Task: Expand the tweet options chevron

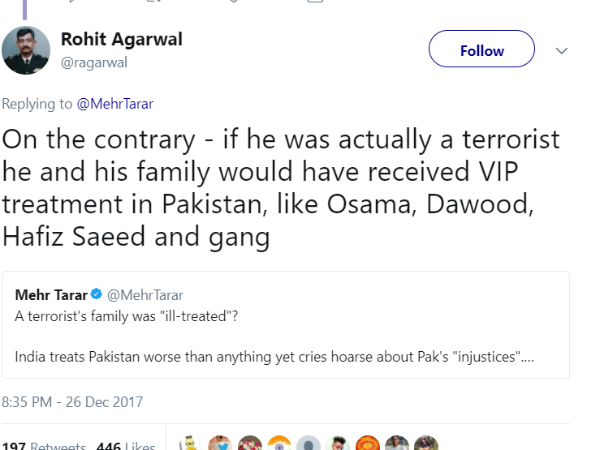Action: [562, 51]
